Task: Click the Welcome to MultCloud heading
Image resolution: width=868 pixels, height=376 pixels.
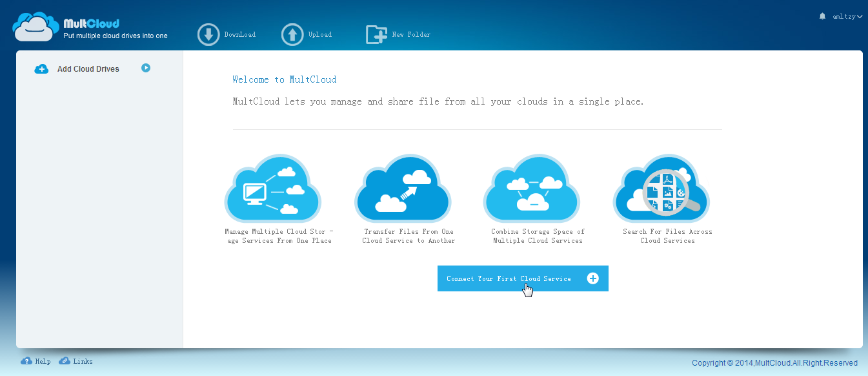Action: pyautogui.click(x=285, y=79)
